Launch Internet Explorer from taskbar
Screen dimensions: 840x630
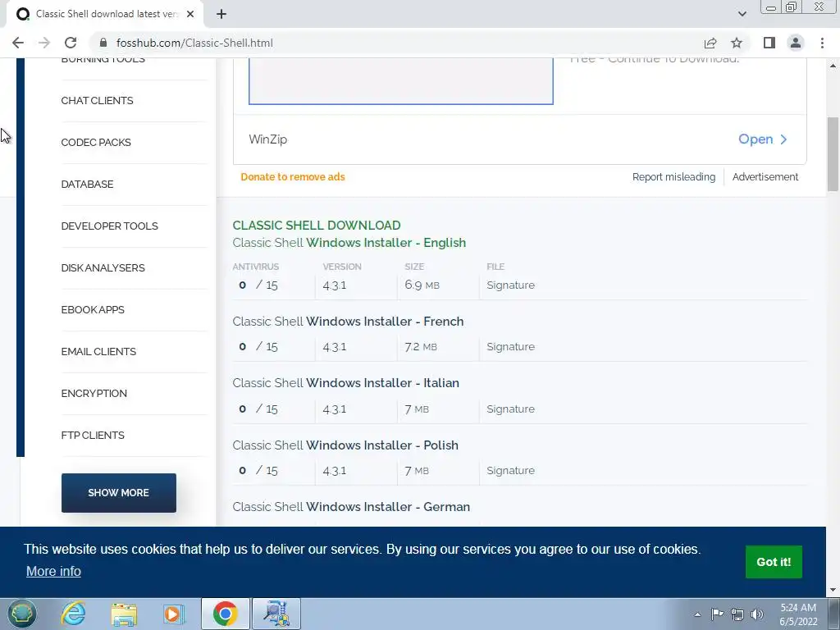[x=73, y=614]
